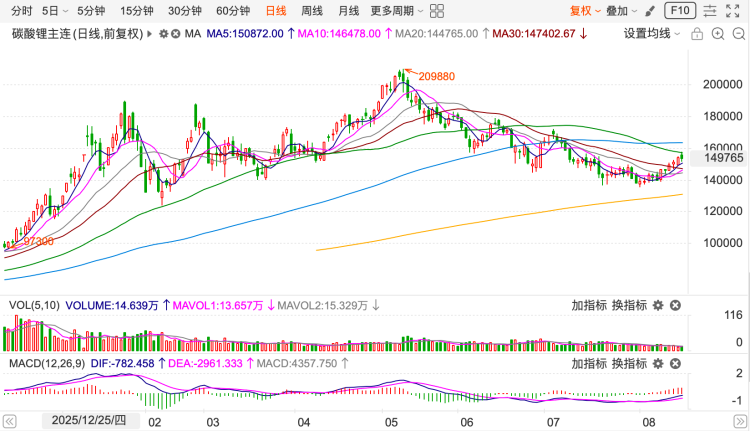Click the MA10:146478.00 value
The height and width of the screenshot is (431, 750).
click(x=339, y=34)
